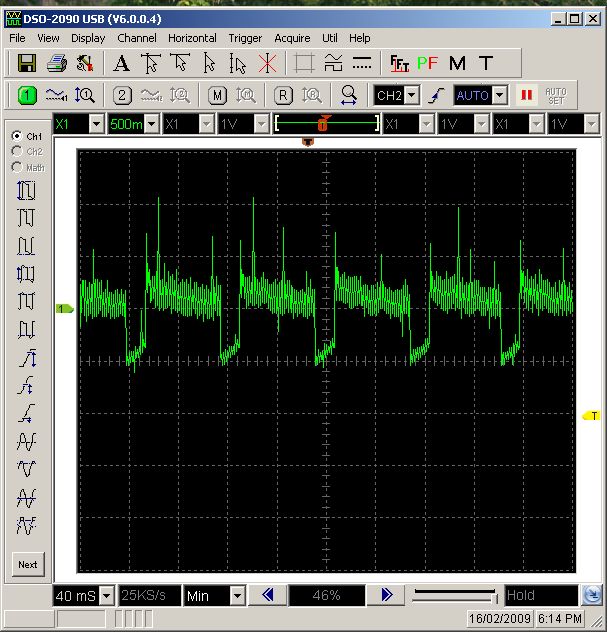
Task: Select the text annotation 'A' tool
Action: coord(121,63)
